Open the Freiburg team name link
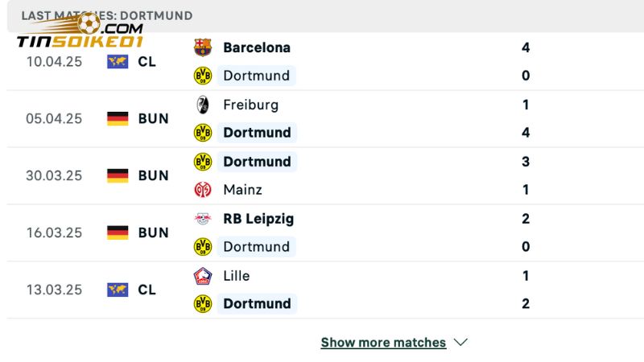The height and width of the screenshot is (362, 644). pyautogui.click(x=250, y=105)
